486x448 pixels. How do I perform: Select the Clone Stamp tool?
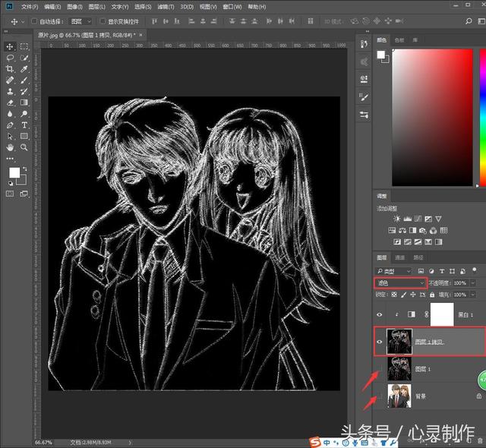coord(10,91)
